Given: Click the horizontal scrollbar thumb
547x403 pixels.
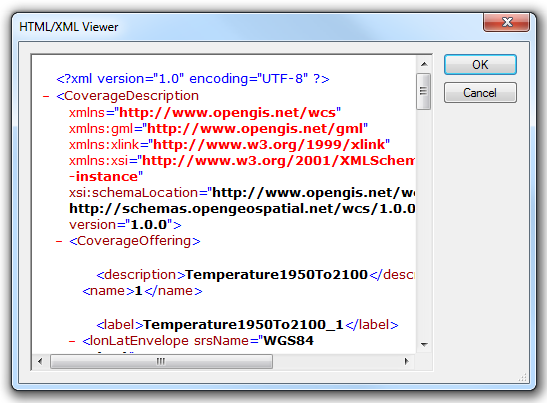Looking at the screenshot, I should (x=161, y=361).
